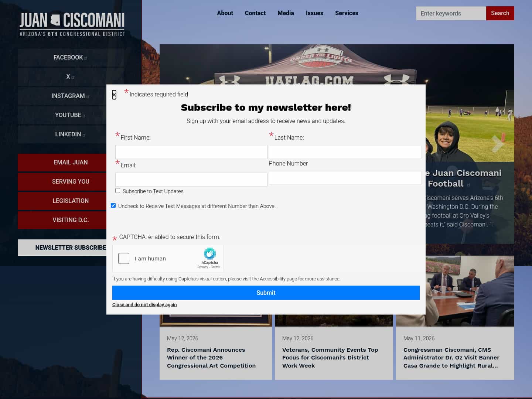Open the Facebook sidebar link
The width and height of the screenshot is (532, 399).
(x=70, y=57)
